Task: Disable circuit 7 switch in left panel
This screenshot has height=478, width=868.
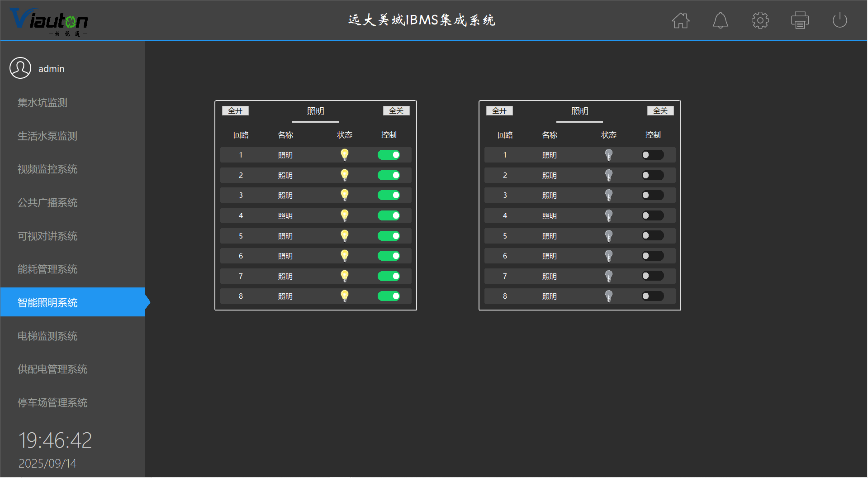Action: click(x=389, y=276)
